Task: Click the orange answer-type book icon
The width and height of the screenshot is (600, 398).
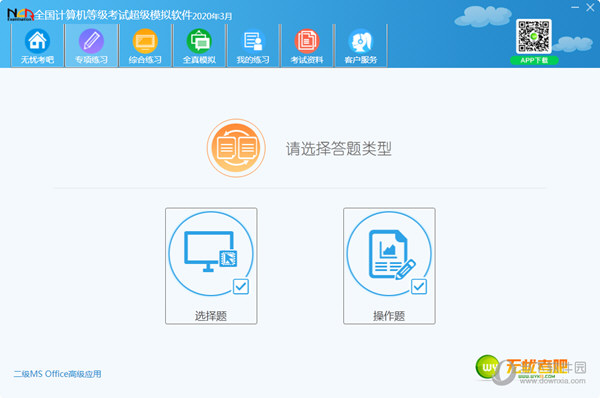Action: [236, 148]
